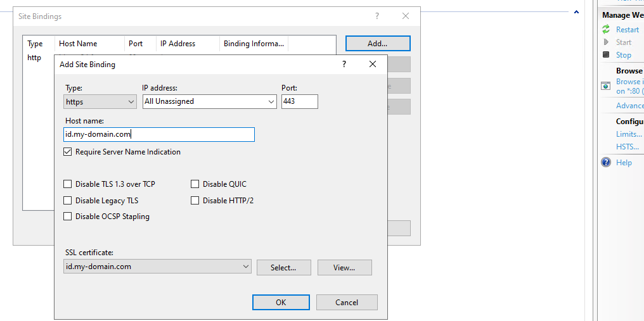Close the Add Site Binding dialog
Screen dimensions: 644x321
(x=373, y=64)
